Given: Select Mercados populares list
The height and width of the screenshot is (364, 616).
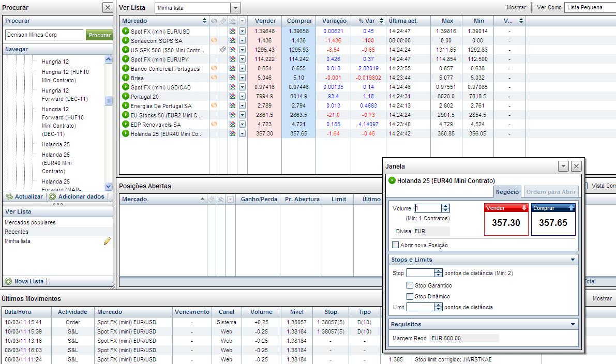Looking at the screenshot, I should [30, 222].
